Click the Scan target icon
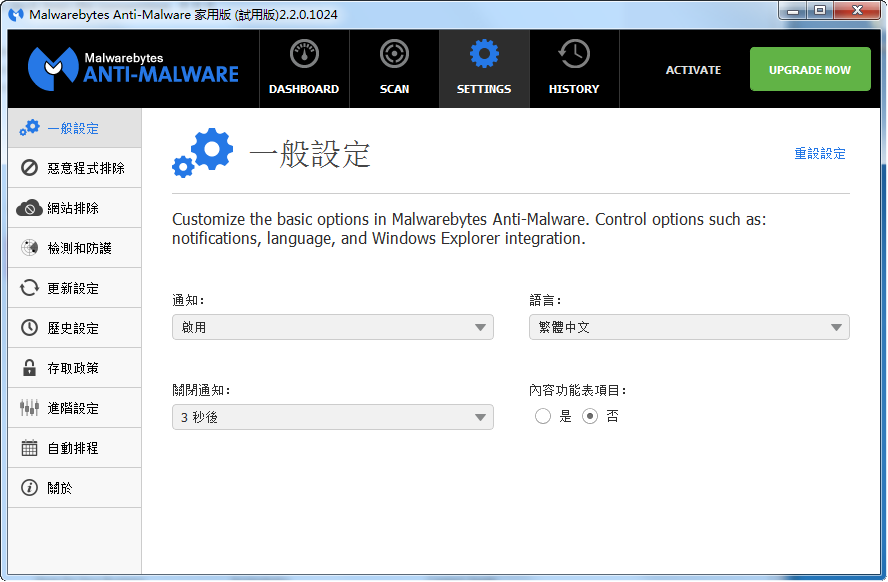Viewport: 888px width, 582px height. pos(394,54)
